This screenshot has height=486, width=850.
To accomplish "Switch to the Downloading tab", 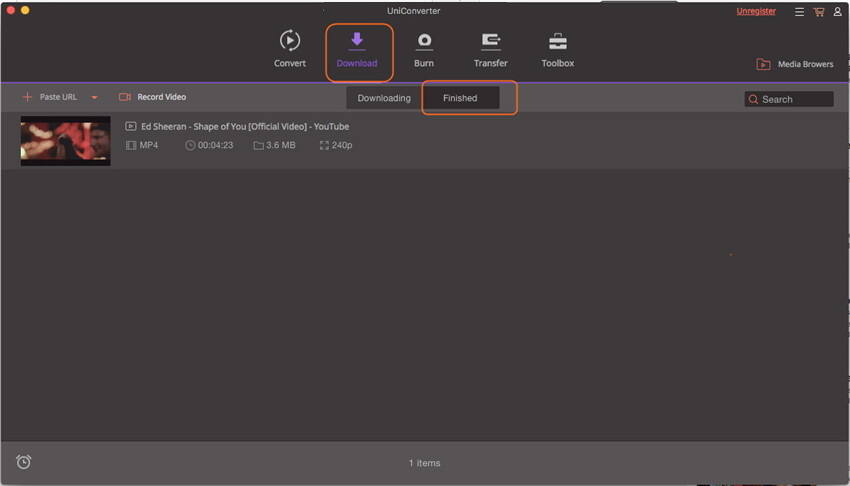I will [384, 98].
